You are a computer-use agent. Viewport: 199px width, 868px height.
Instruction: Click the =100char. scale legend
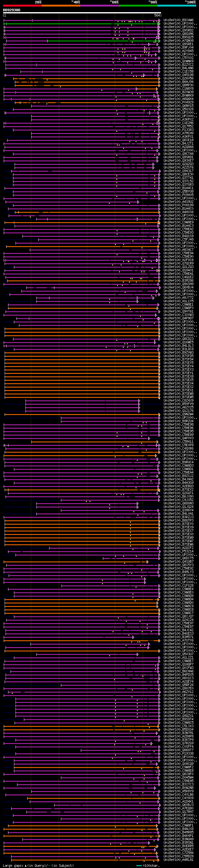pos(149,865)
